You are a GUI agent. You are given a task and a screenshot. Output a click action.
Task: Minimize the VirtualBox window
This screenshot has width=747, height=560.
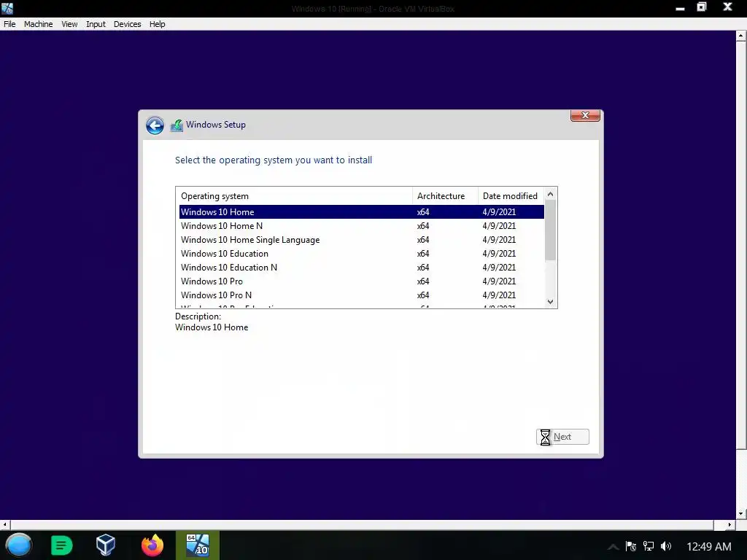point(681,7)
